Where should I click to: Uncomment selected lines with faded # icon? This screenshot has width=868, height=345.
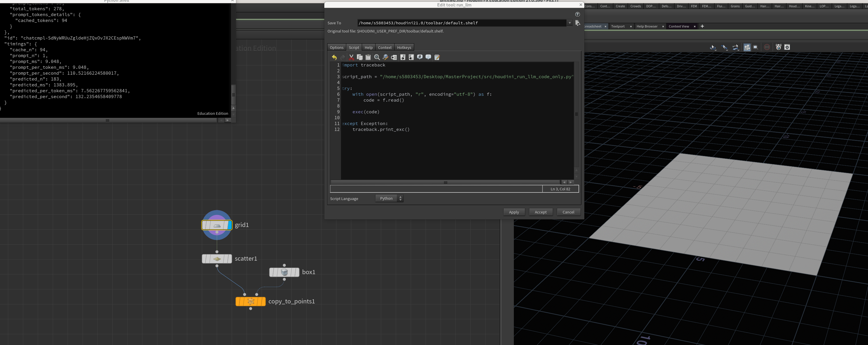tap(428, 57)
